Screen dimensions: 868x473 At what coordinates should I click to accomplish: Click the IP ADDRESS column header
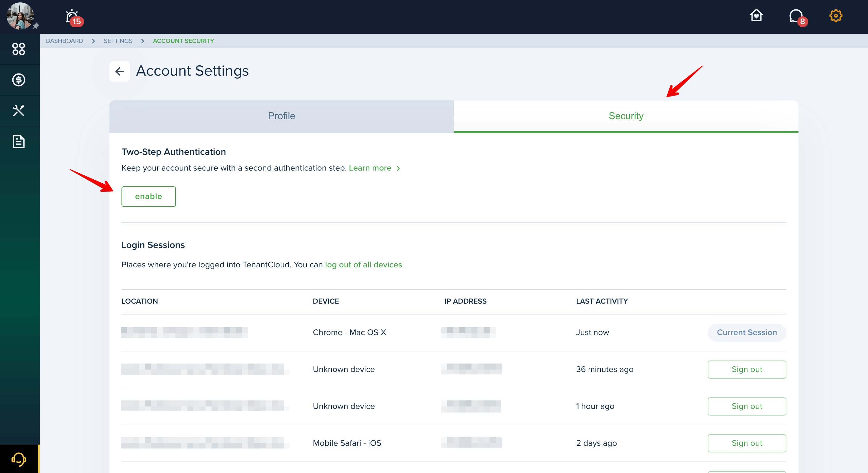point(465,302)
